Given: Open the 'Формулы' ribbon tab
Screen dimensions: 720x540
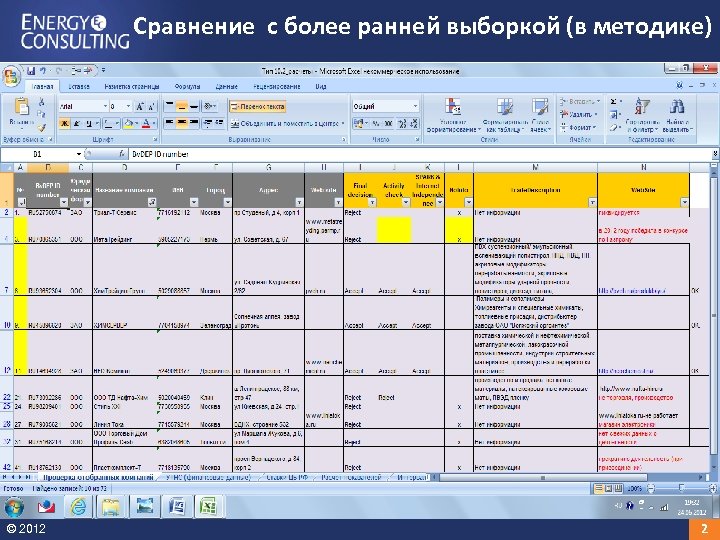Looking at the screenshot, I should [187, 86].
